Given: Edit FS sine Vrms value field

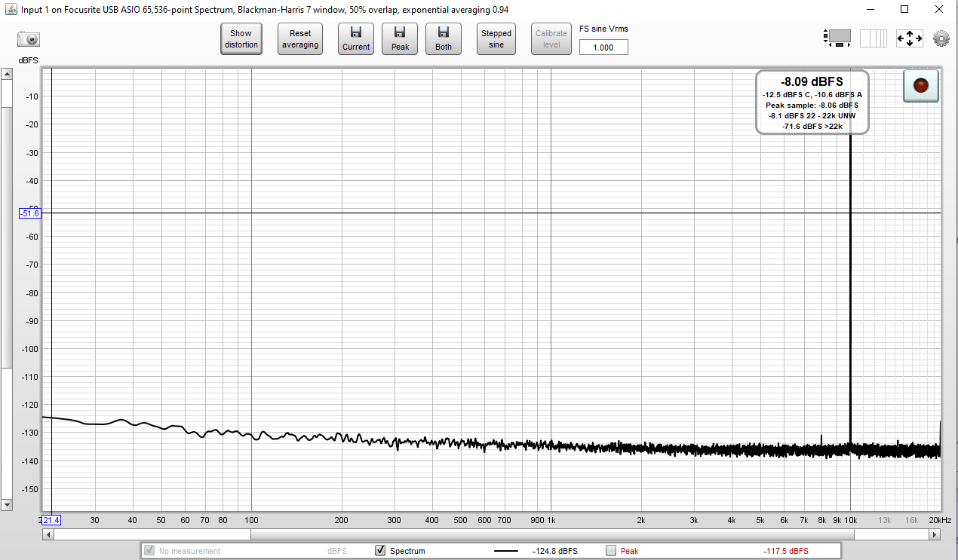Looking at the screenshot, I should (x=603, y=47).
